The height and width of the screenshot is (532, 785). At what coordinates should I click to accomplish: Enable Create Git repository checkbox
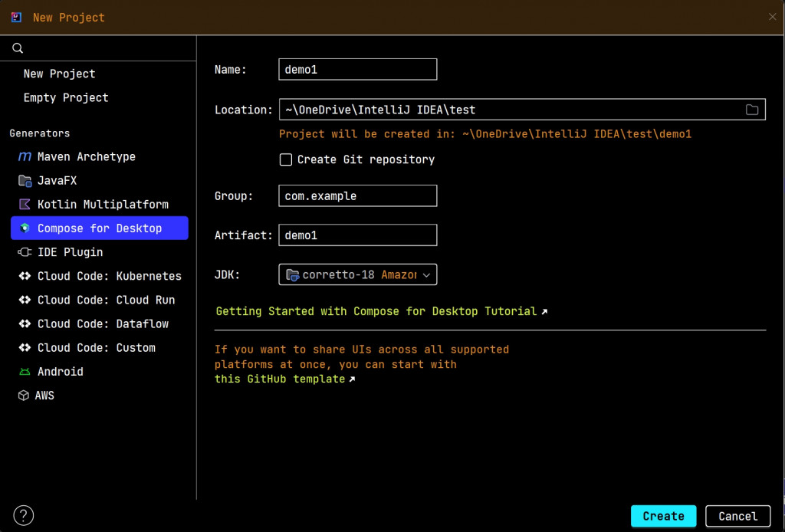click(x=286, y=159)
